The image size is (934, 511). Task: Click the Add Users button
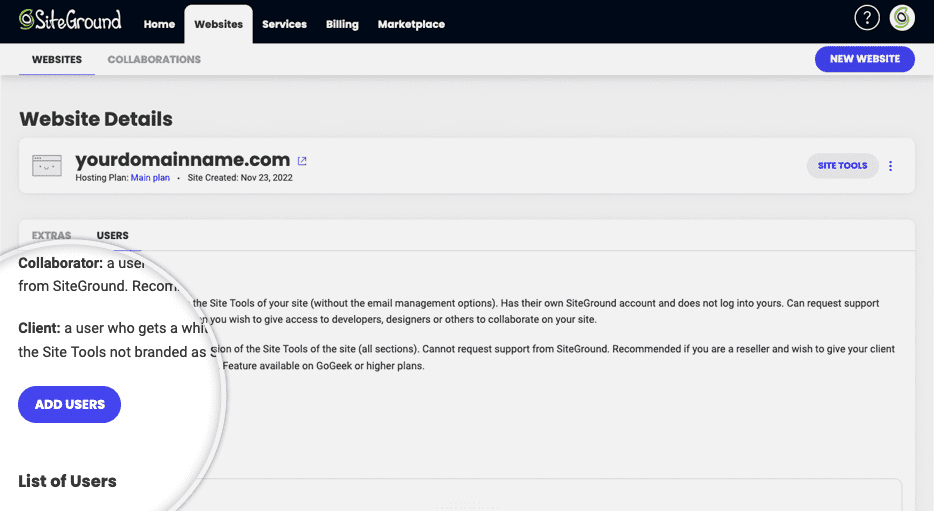69,404
